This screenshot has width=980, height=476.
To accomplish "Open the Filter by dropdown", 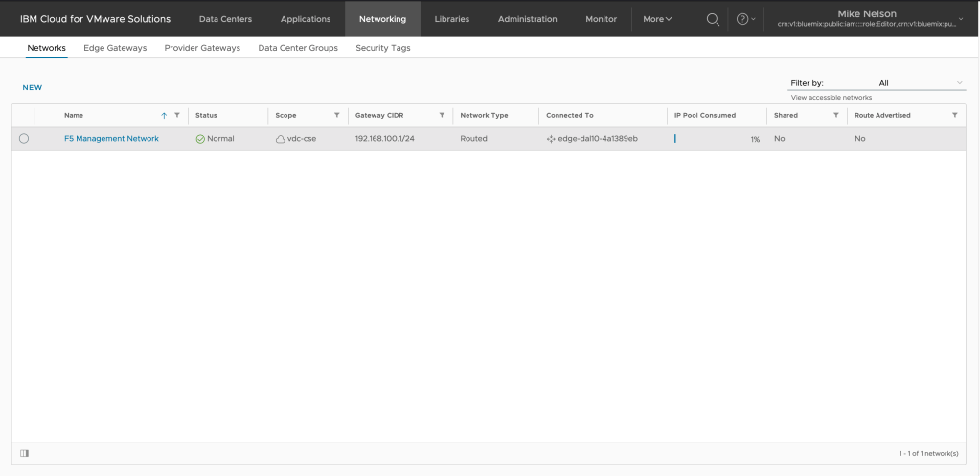I will point(877,83).
